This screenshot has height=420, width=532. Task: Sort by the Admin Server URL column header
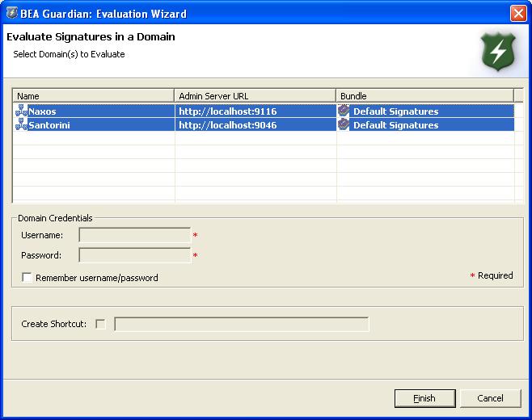(255, 96)
